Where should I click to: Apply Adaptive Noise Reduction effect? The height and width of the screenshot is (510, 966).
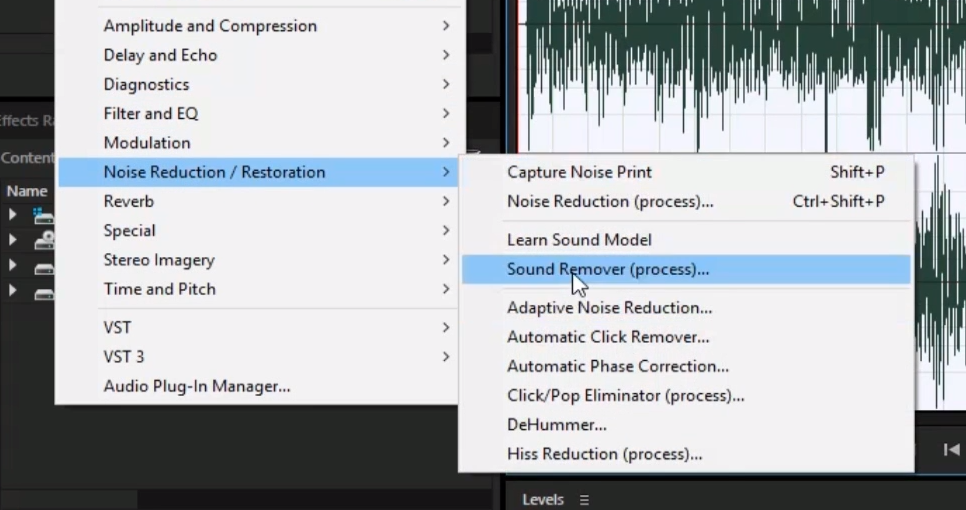[609, 308]
